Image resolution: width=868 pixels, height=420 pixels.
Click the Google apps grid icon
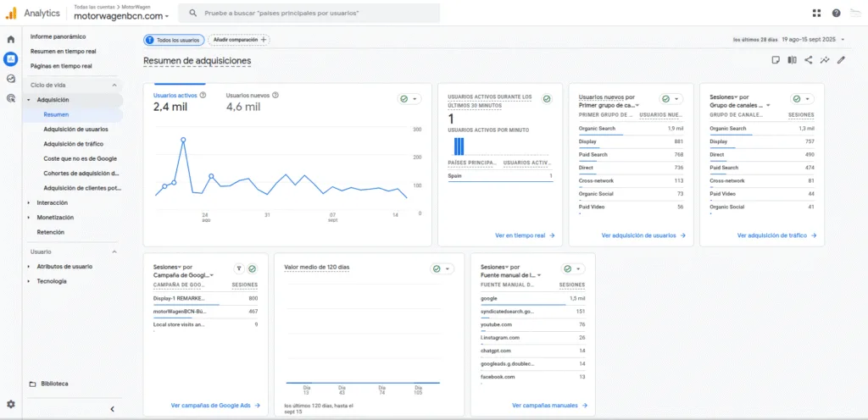click(x=816, y=14)
